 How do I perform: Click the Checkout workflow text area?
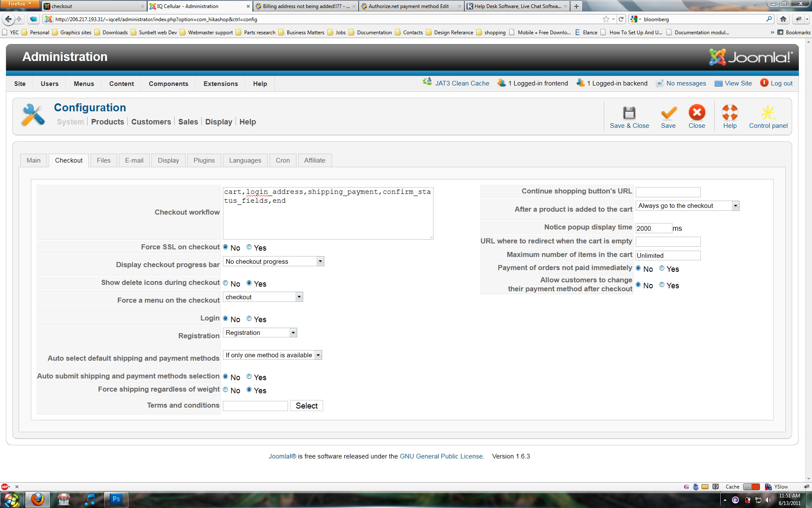click(328, 213)
